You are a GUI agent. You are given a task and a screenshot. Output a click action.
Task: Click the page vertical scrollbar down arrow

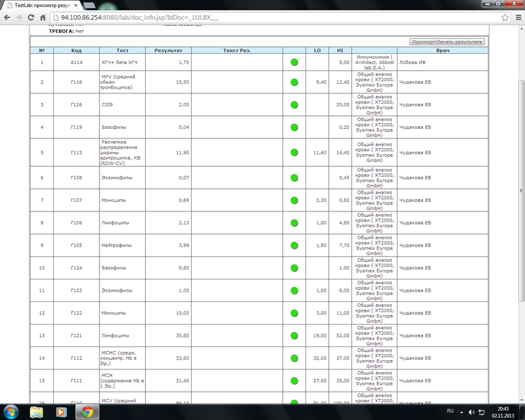coord(520,399)
